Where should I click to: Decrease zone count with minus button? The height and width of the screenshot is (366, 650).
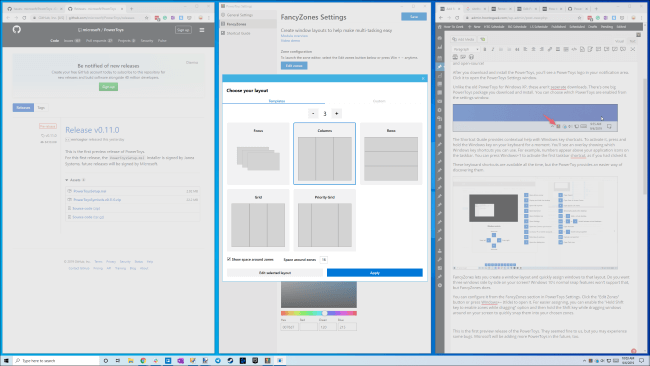(313, 114)
